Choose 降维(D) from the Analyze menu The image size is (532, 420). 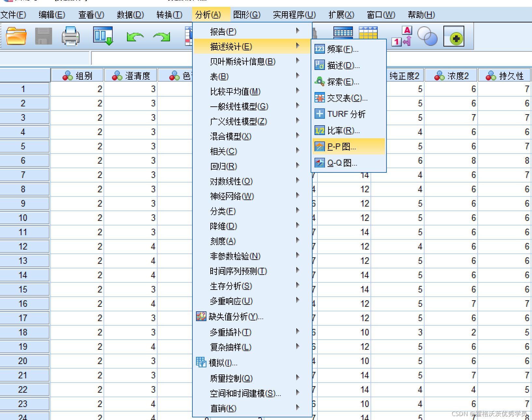252,226
